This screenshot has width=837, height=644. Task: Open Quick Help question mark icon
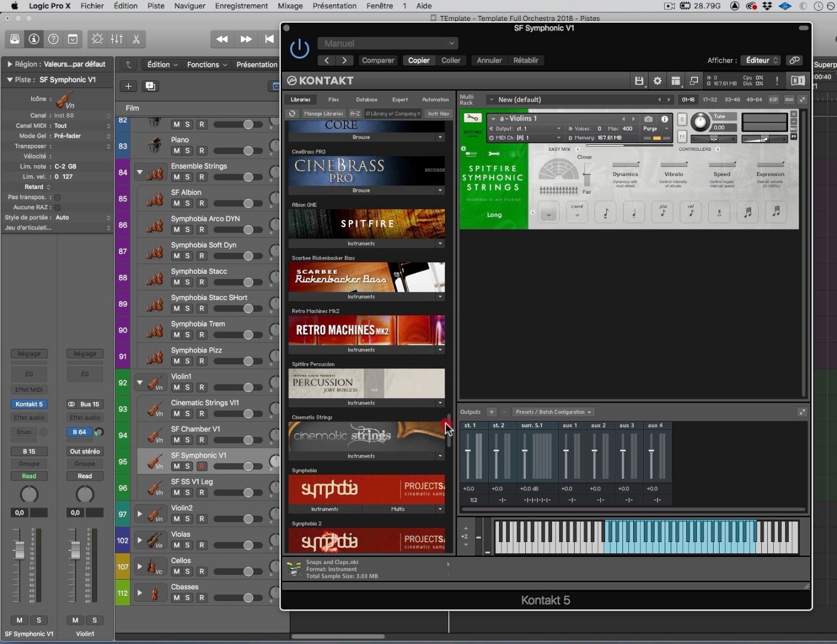53,39
